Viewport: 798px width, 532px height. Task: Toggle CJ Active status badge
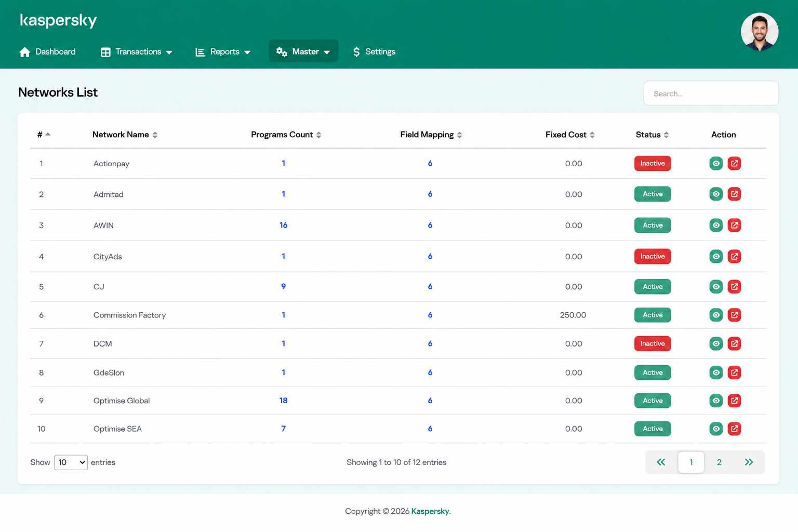click(x=653, y=286)
